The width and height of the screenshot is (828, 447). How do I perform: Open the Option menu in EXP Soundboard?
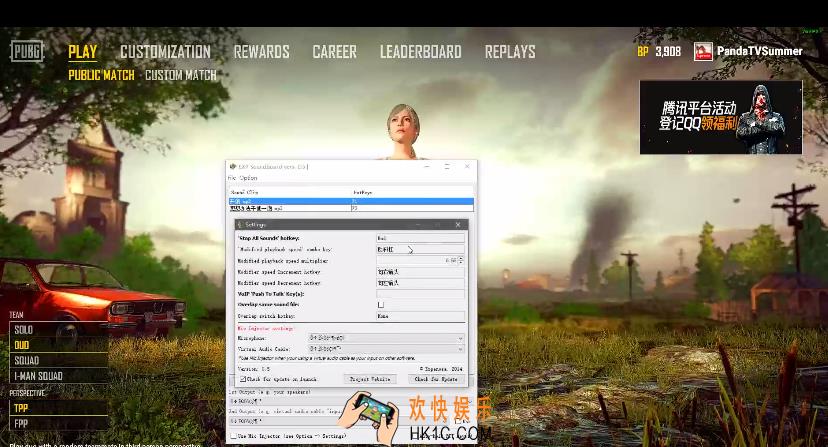pos(248,178)
